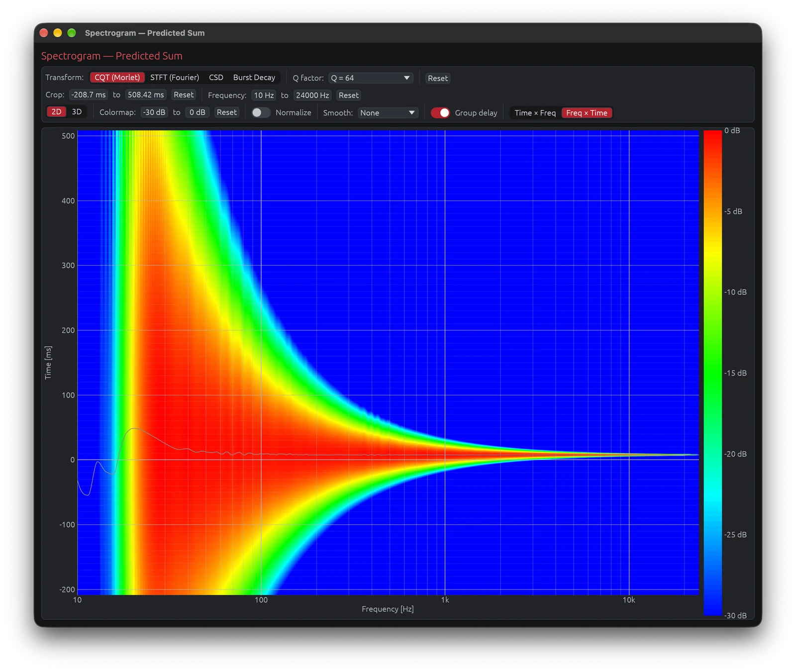
Task: Select the Burst Decay transform
Action: [254, 78]
